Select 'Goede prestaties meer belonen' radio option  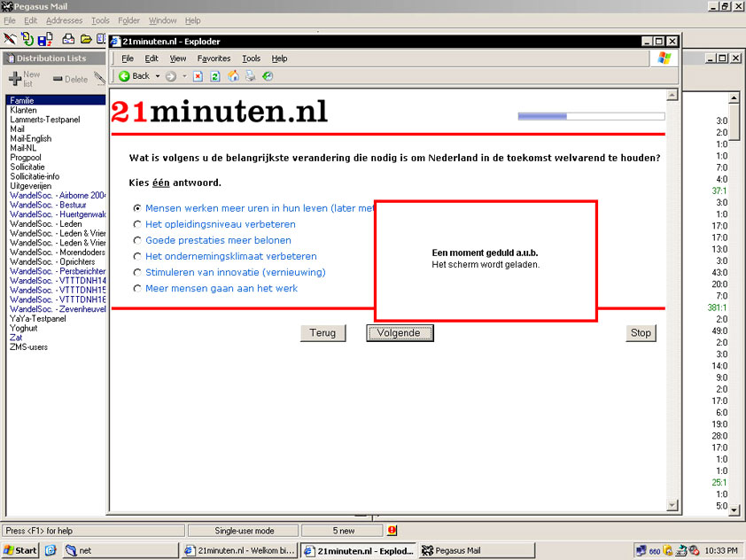point(137,240)
